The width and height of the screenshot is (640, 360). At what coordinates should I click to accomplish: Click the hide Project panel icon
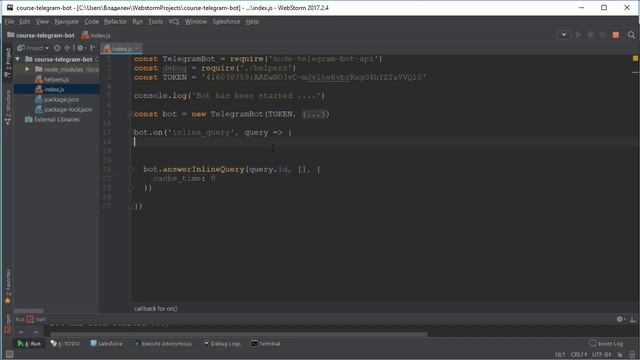click(x=92, y=48)
